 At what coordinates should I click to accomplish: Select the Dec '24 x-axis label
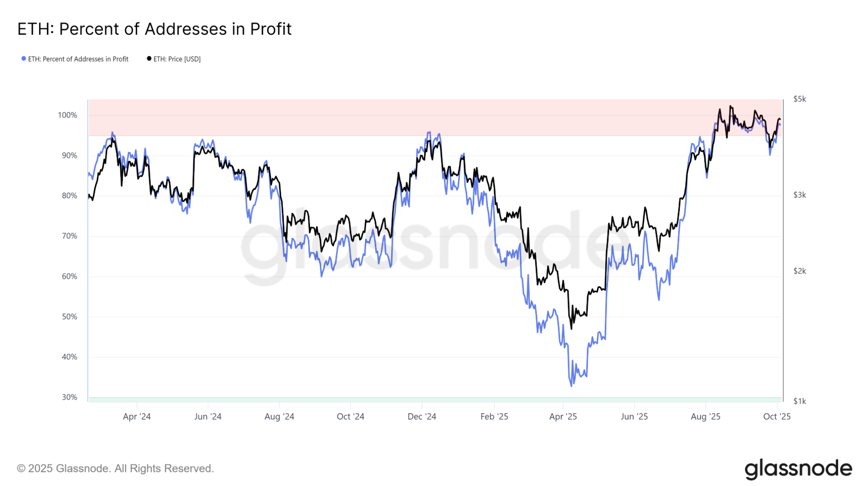click(422, 416)
